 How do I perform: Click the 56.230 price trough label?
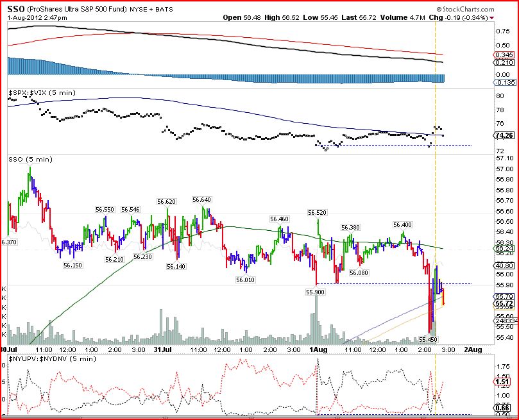point(142,256)
